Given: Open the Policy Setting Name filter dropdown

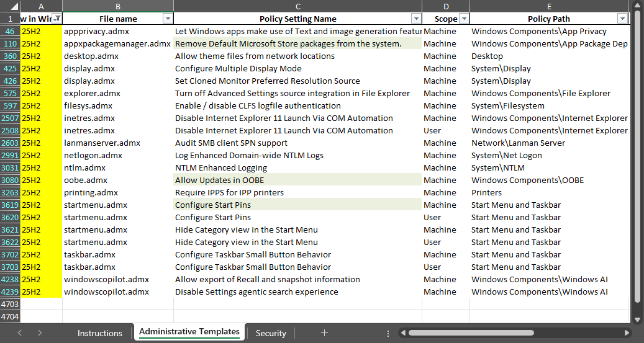Looking at the screenshot, I should (416, 19).
